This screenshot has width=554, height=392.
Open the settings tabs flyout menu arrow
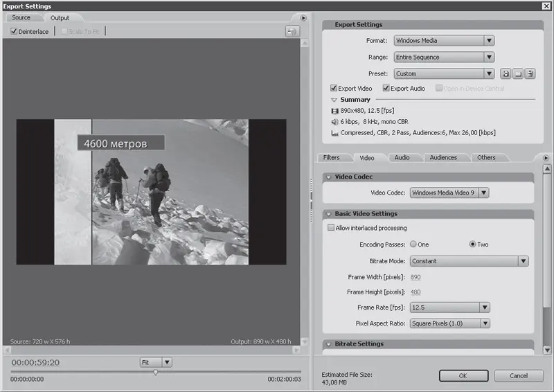pyautogui.click(x=546, y=158)
